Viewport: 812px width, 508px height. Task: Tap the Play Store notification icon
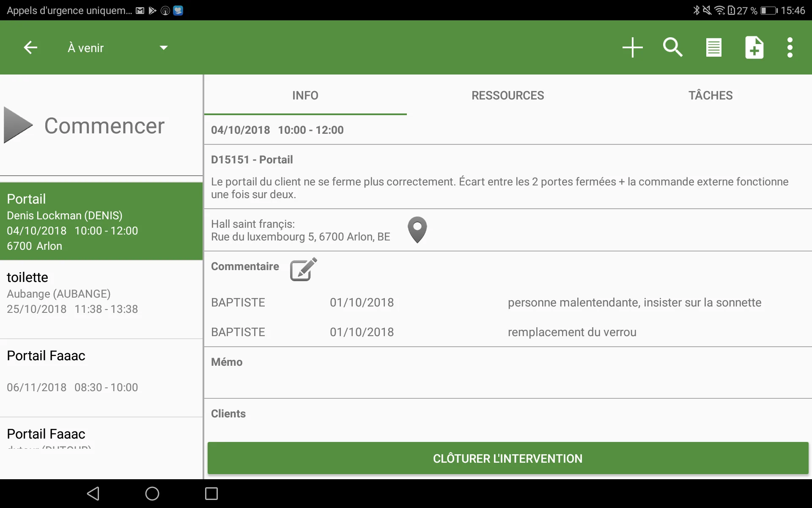pos(152,11)
